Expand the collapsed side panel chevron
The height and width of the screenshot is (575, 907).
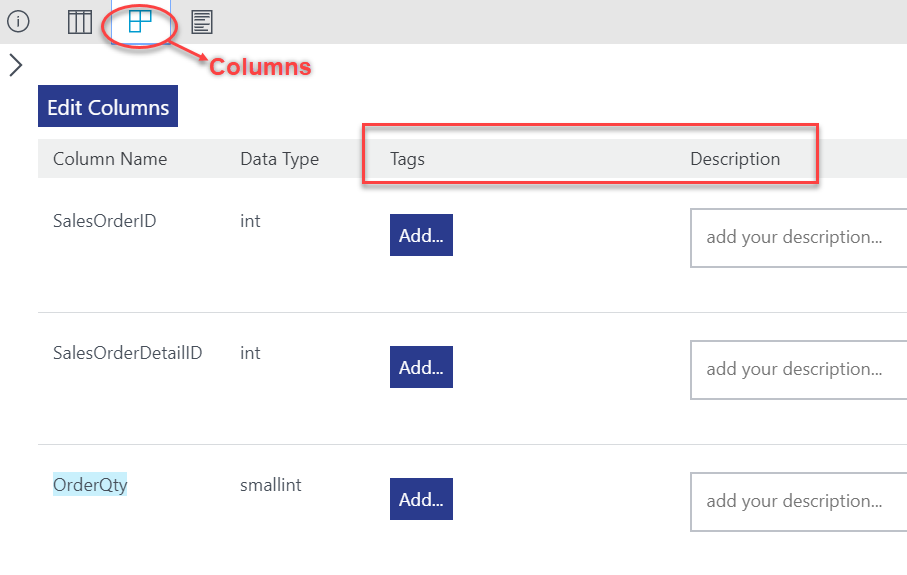(15, 66)
